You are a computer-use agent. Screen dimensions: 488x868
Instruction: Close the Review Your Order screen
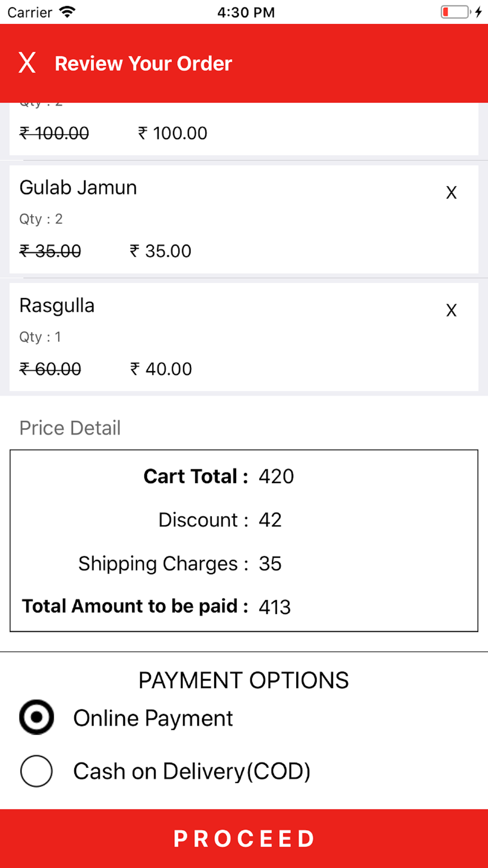(27, 63)
